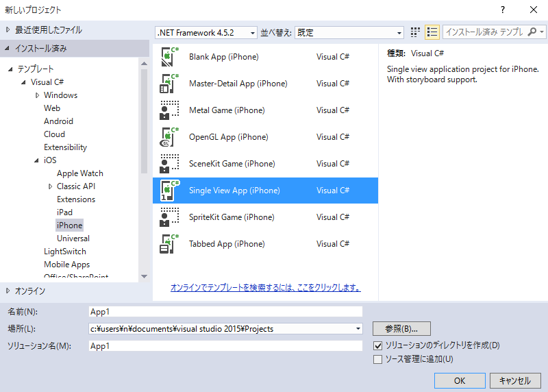Select iPad in the template tree
548x392 pixels.
point(64,212)
